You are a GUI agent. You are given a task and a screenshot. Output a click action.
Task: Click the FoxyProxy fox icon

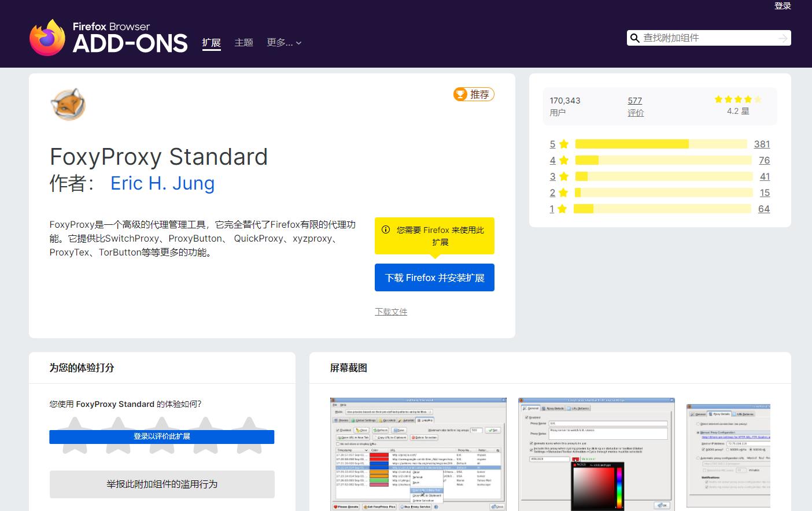click(68, 105)
